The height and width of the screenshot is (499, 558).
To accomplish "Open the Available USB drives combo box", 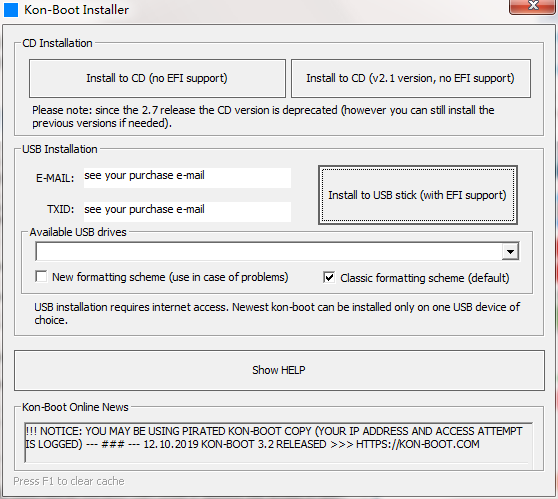I will click(277, 252).
